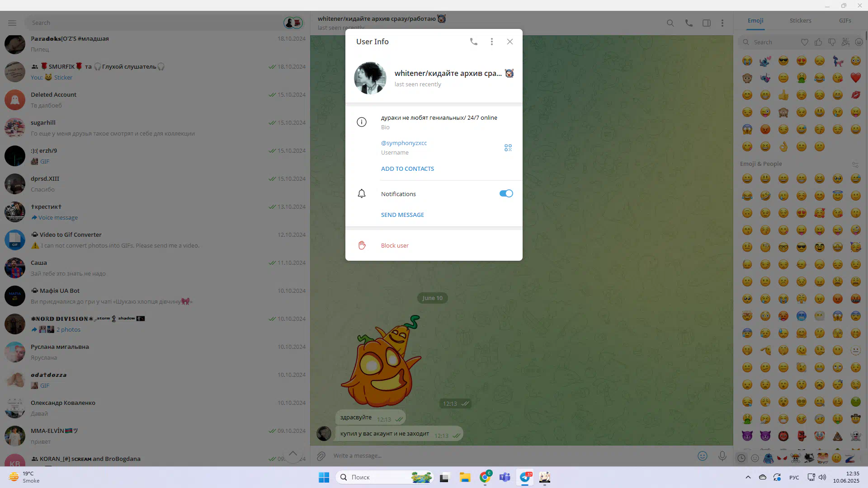The width and height of the screenshot is (868, 488).
Task: Switch to the Stickers tab
Action: point(800,20)
